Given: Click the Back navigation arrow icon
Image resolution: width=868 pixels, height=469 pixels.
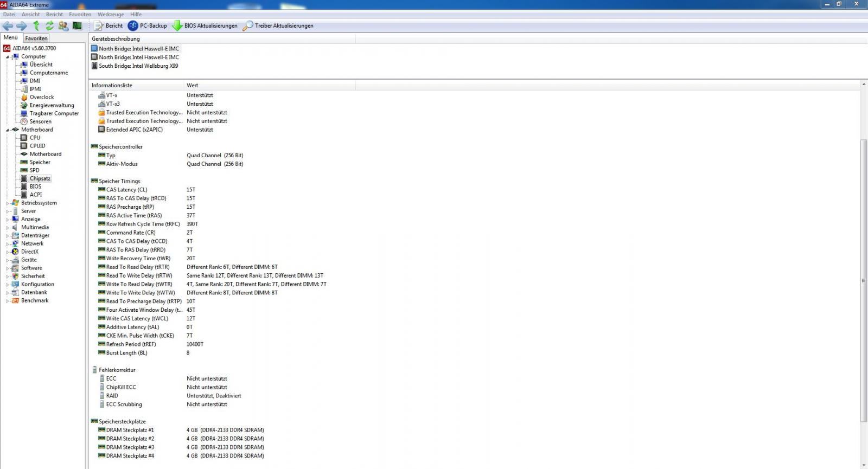Looking at the screenshot, I should click(x=8, y=25).
